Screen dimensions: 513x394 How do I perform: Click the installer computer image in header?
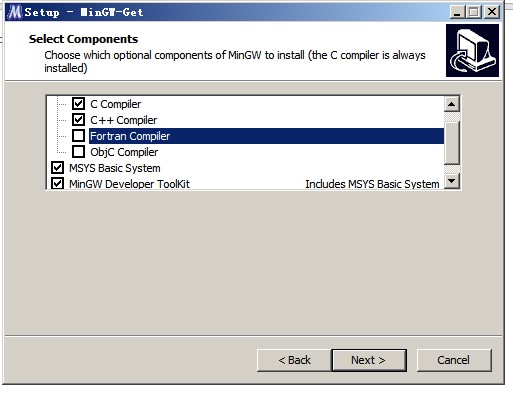[472, 50]
